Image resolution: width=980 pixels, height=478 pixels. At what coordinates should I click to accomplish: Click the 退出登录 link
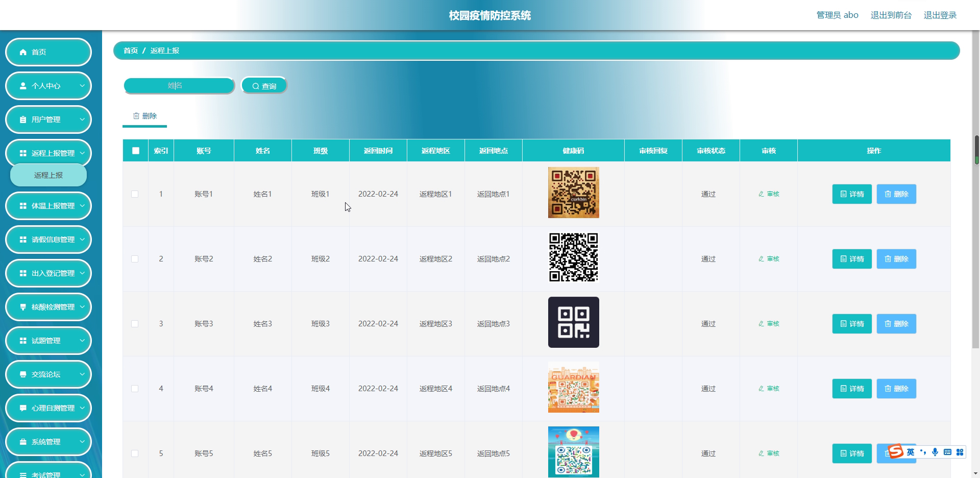(x=940, y=15)
